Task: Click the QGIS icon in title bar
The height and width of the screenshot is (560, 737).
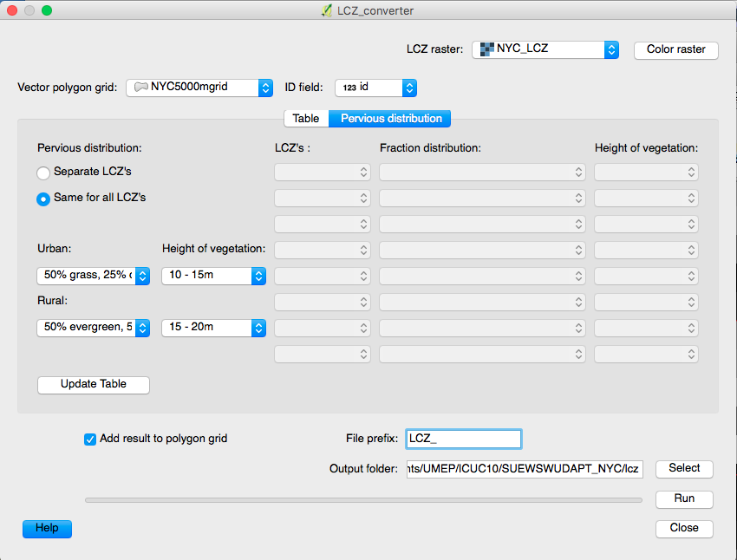Action: point(327,10)
